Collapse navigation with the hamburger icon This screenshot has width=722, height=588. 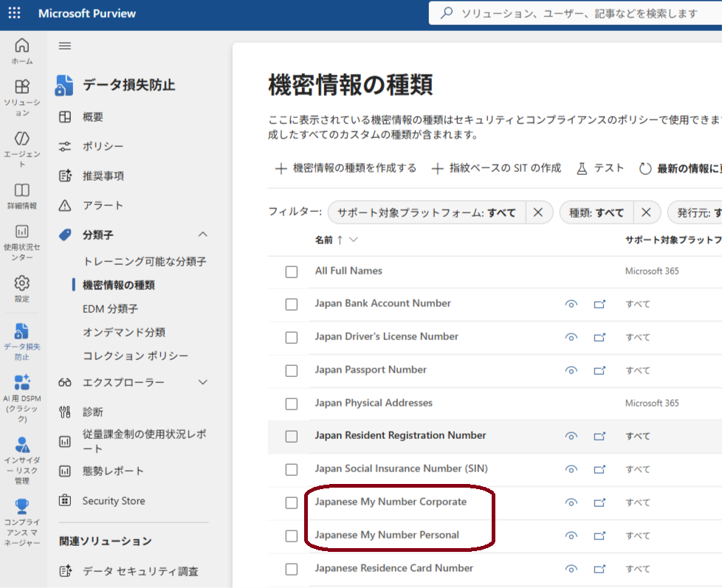coord(65,46)
